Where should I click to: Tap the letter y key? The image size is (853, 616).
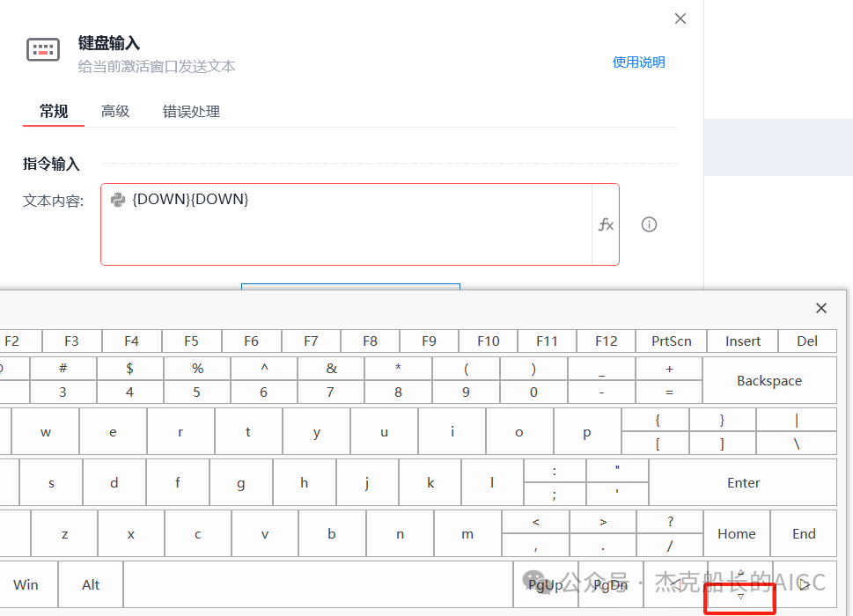point(317,432)
